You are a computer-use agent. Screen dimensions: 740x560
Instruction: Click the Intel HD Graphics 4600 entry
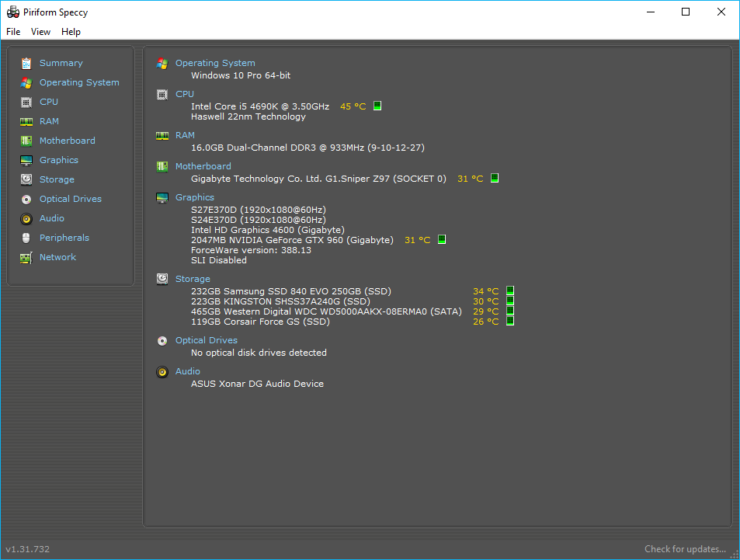coord(268,230)
